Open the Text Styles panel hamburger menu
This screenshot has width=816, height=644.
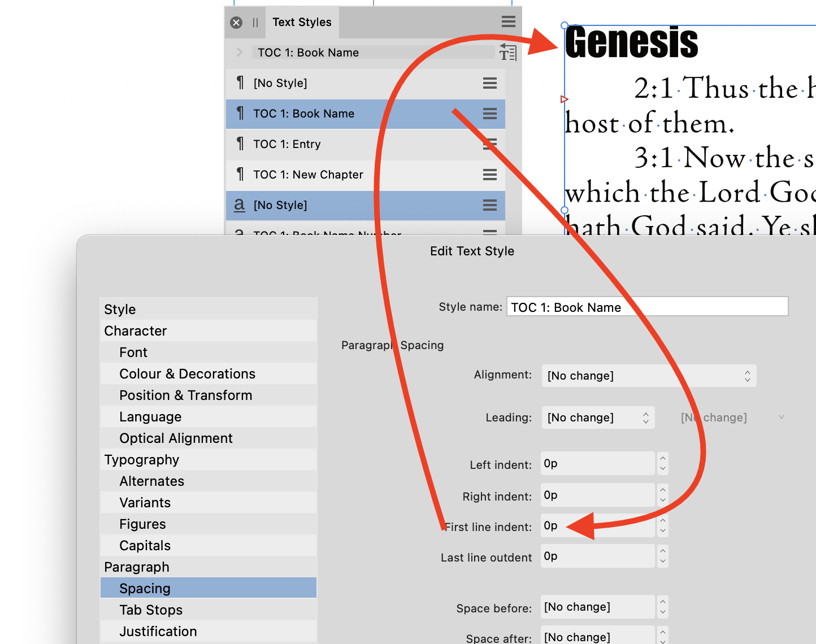507,21
